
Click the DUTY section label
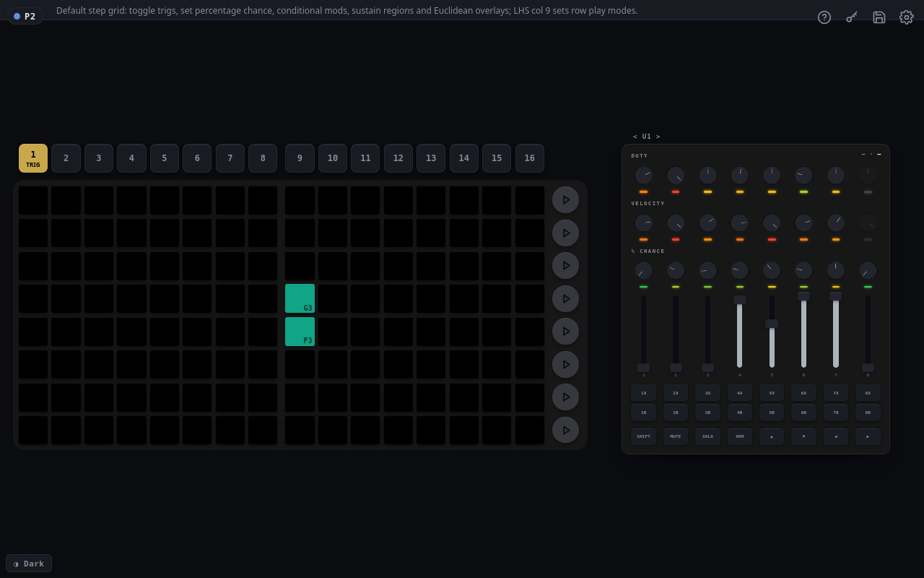tap(640, 155)
